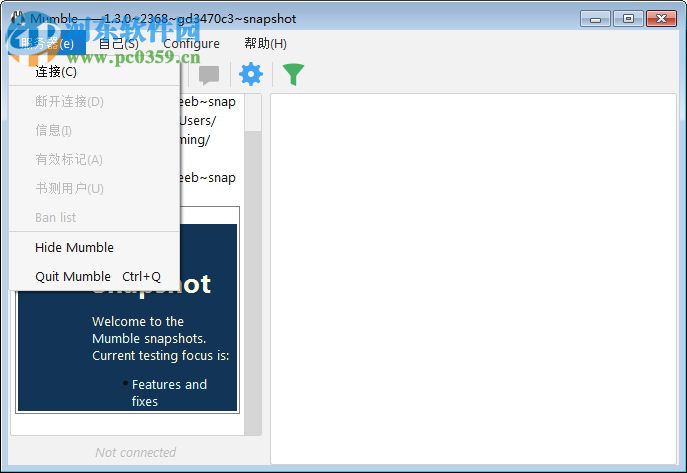Screen dimensions: 687x473
Task: Open the settings gear icon
Action: pyautogui.click(x=251, y=74)
